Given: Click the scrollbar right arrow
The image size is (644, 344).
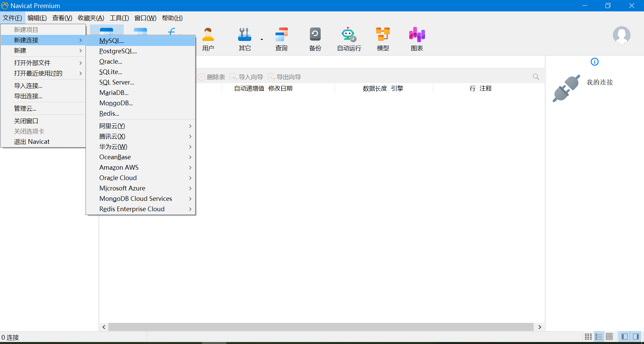Looking at the screenshot, I should click(x=540, y=327).
